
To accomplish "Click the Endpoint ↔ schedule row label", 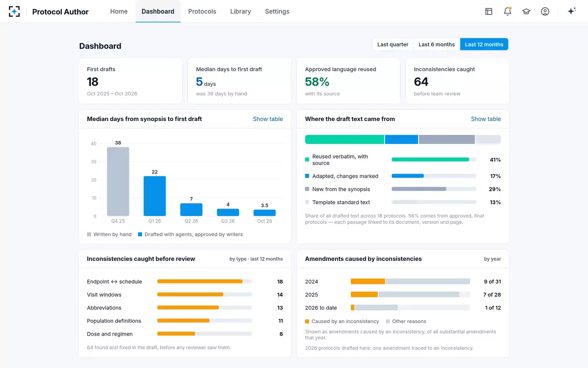I will pyautogui.click(x=114, y=282).
